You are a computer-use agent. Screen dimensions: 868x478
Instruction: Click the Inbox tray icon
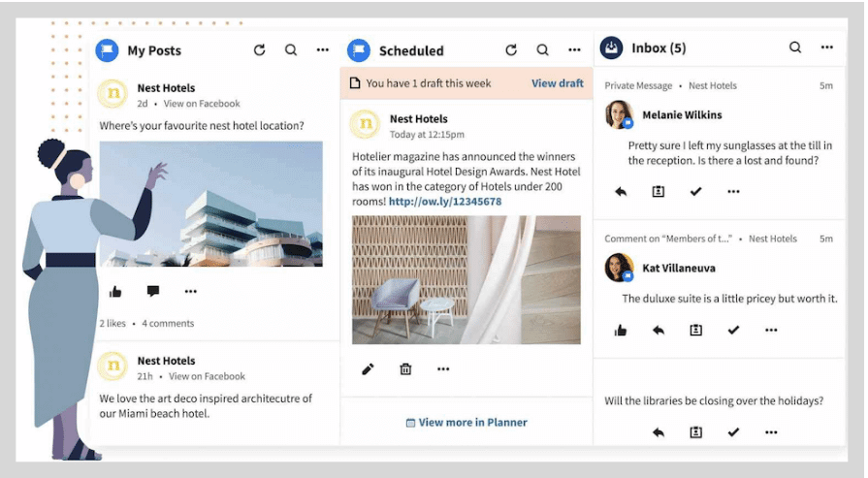coord(611,48)
